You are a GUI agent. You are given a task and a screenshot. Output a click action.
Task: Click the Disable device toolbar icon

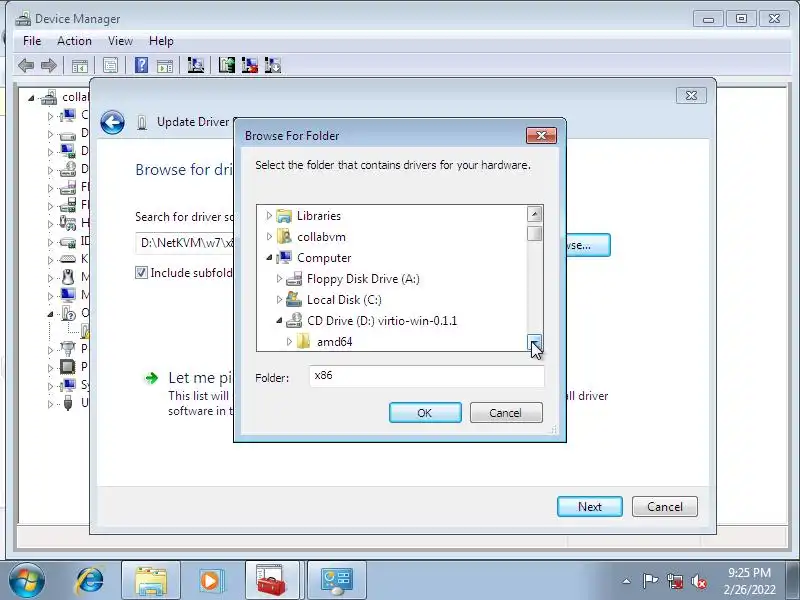(273, 65)
